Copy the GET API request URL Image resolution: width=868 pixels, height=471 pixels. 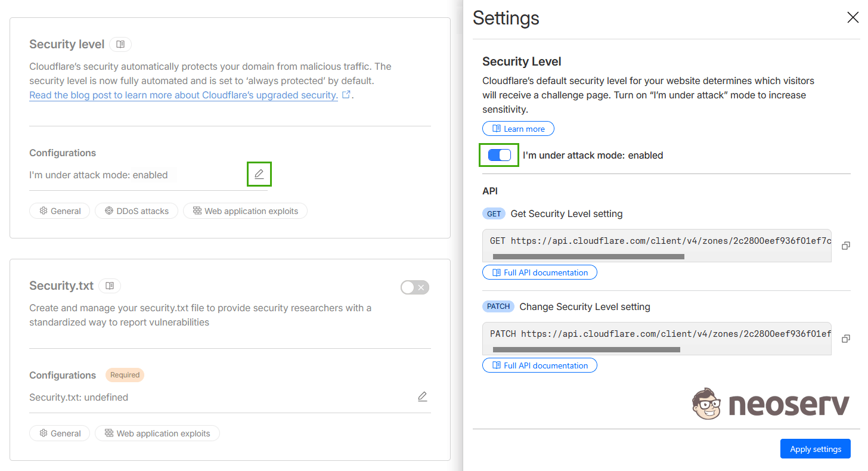pos(845,246)
